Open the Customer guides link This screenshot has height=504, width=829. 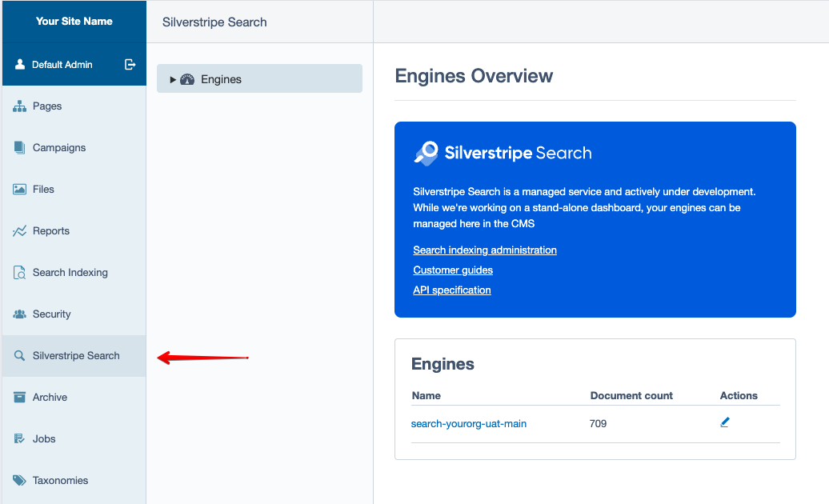(x=453, y=270)
